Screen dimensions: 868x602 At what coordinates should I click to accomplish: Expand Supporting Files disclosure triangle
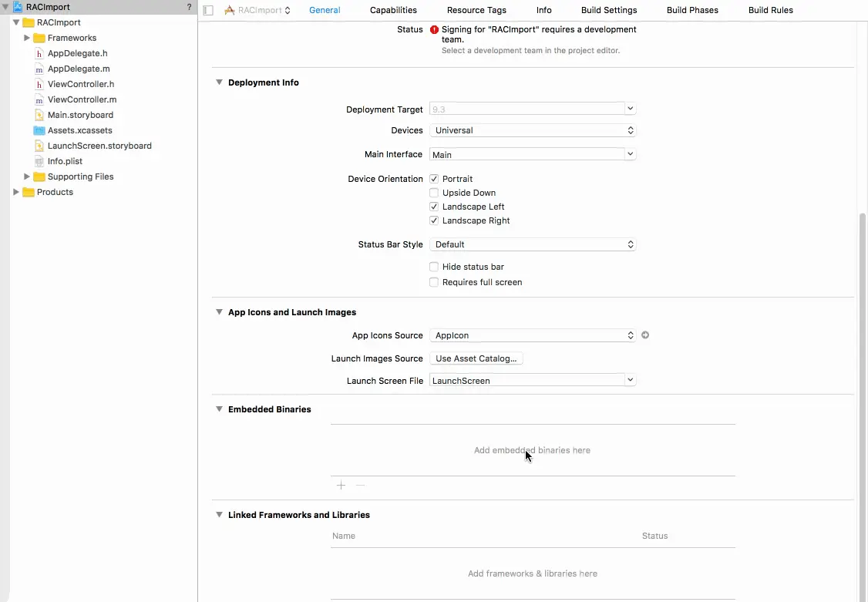(26, 177)
